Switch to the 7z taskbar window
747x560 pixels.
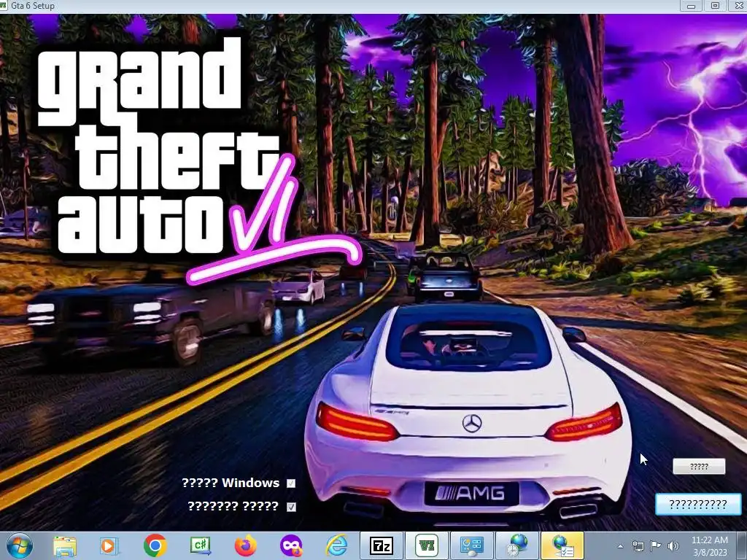click(382, 545)
